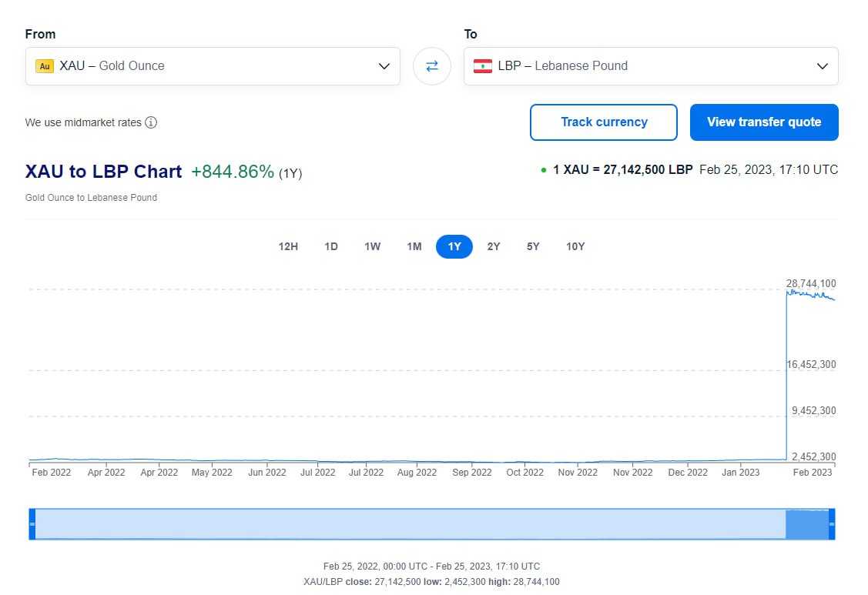Show the 5Y chart range
Screen dimensions: 868x595
(533, 246)
